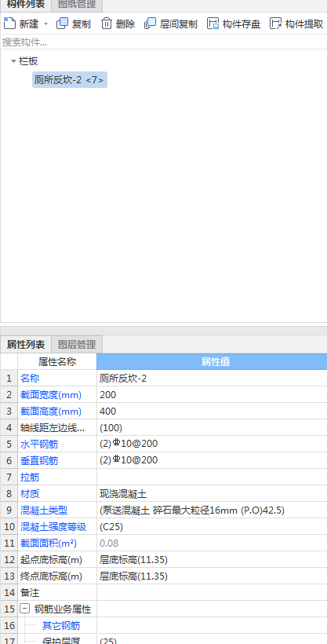Click the 复制 (Copy) toolbar icon
Image resolution: width=327 pixels, height=644 pixels.
tap(62, 24)
